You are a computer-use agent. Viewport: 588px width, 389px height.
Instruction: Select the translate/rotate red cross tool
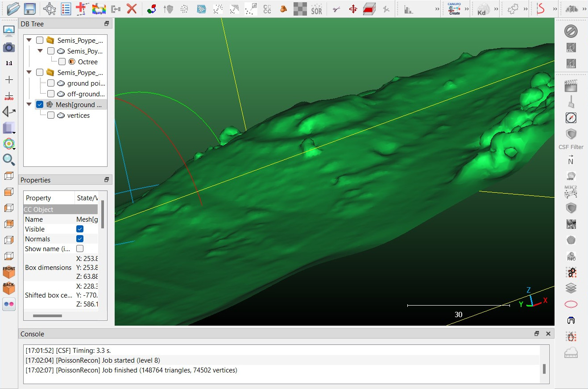tap(81, 8)
